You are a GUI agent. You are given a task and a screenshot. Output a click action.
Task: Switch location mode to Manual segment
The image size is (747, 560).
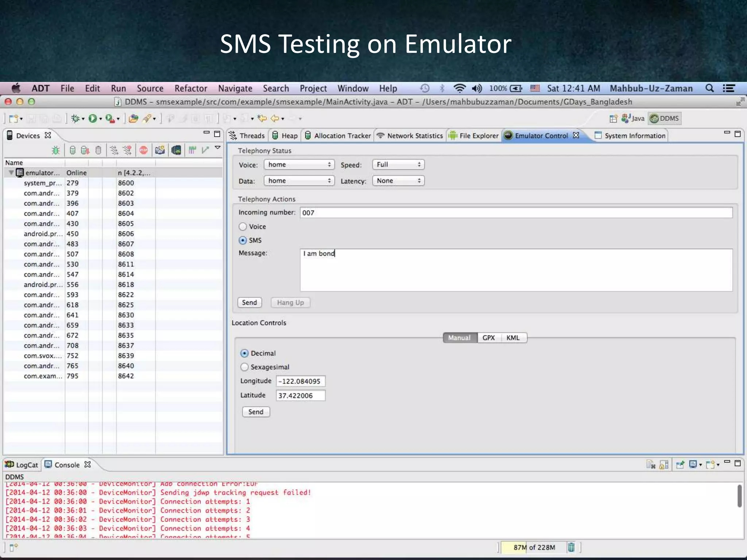460,338
